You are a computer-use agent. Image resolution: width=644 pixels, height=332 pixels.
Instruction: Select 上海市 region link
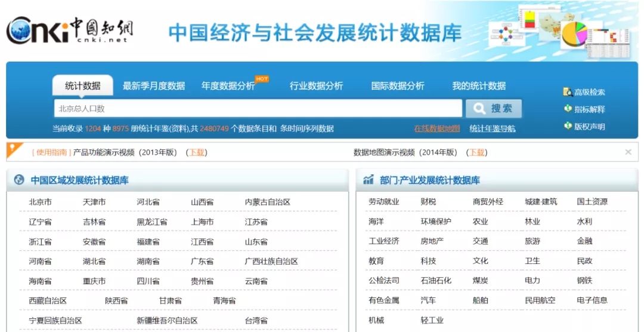pos(202,222)
